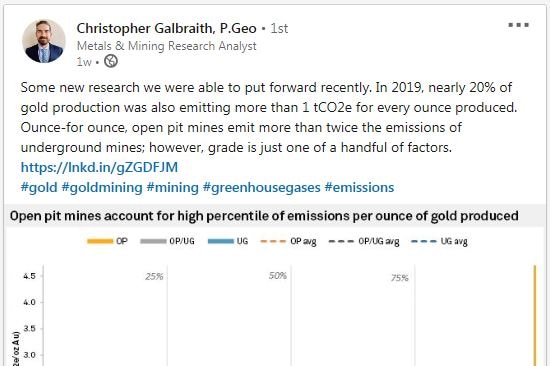Select the #goldmining hashtag
Viewport: 550px width, 366px height.
[102, 187]
